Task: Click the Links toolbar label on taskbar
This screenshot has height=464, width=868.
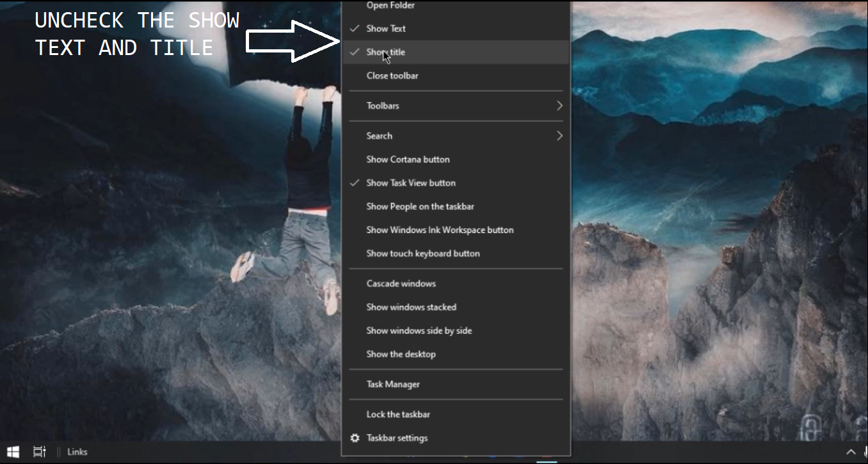Action: pyautogui.click(x=77, y=452)
